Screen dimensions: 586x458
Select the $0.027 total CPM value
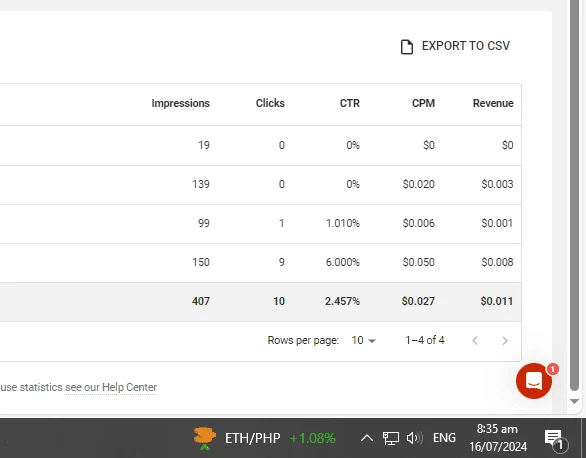418,301
